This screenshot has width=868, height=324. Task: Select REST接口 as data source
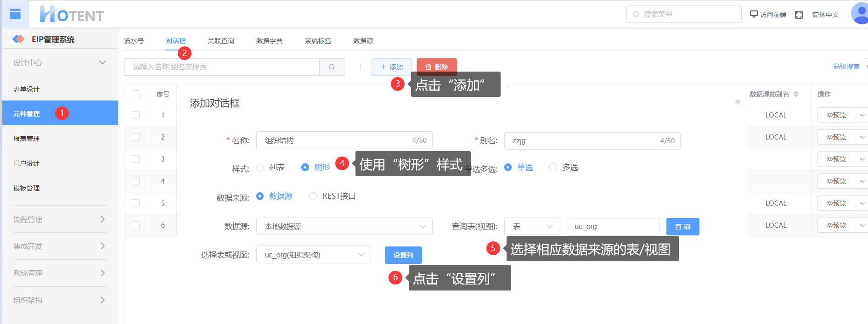(x=313, y=196)
